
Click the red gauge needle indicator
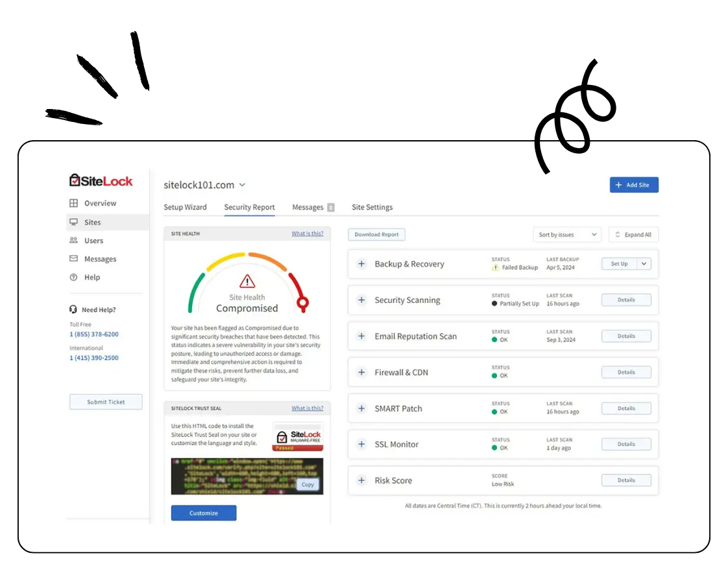(303, 304)
